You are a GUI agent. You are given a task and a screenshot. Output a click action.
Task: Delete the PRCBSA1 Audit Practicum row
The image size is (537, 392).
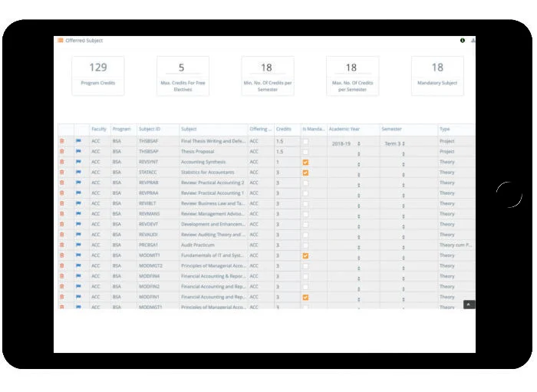tap(62, 245)
